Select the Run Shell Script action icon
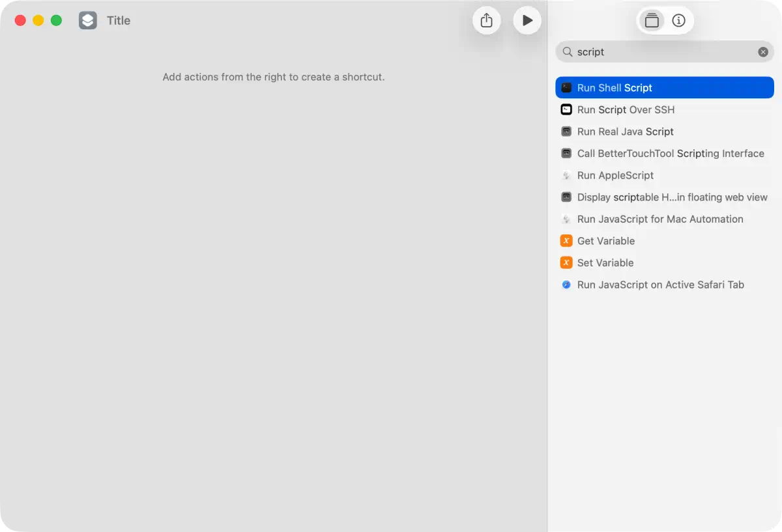Viewport: 782px width, 532px height. click(566, 87)
